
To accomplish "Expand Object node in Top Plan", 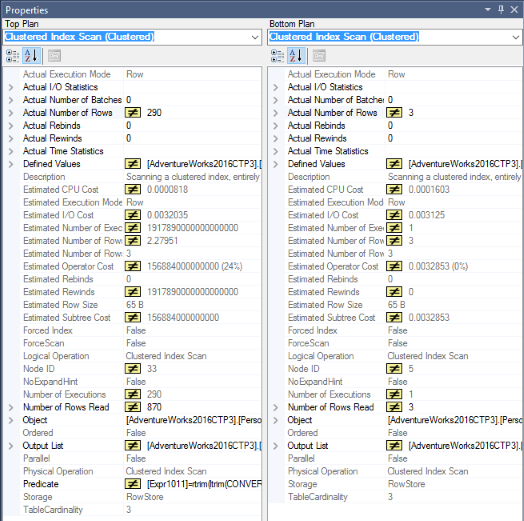I will (x=11, y=420).
